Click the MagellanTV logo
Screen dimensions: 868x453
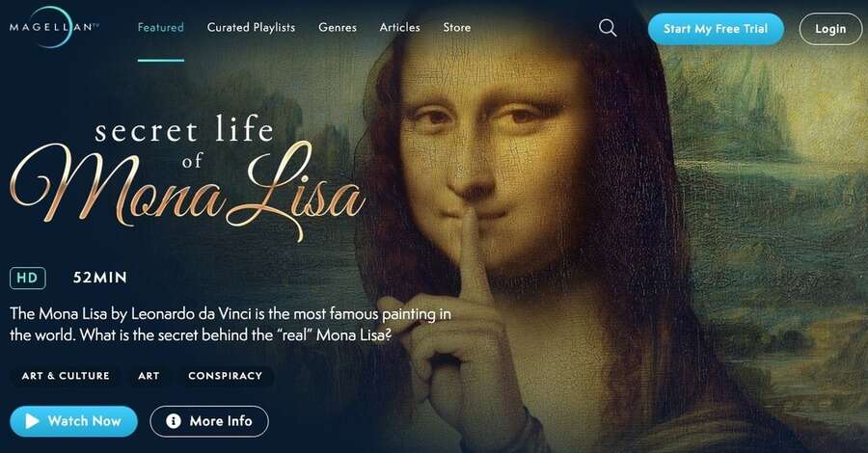pos(54,27)
